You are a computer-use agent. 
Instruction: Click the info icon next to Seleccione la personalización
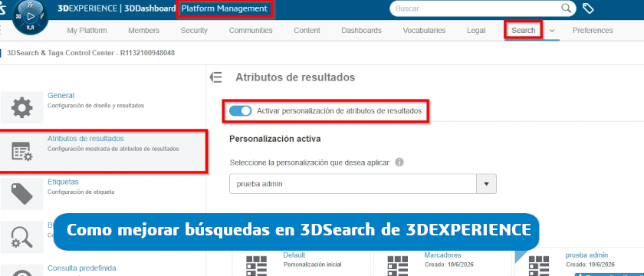pyautogui.click(x=399, y=163)
